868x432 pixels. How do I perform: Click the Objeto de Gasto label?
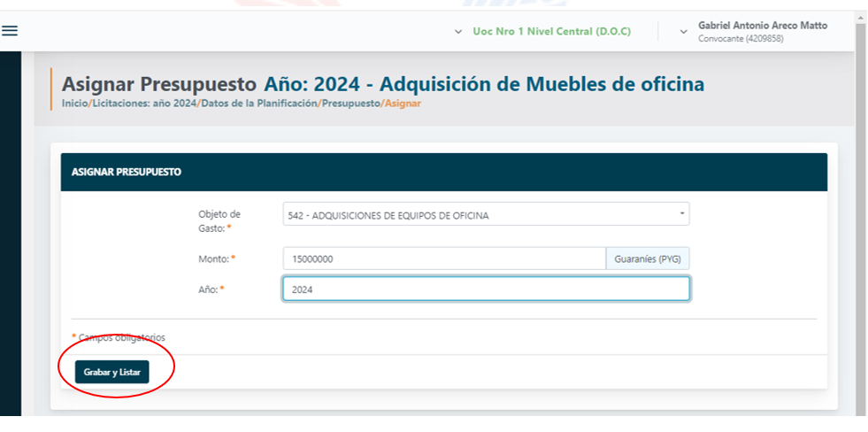tap(219, 220)
